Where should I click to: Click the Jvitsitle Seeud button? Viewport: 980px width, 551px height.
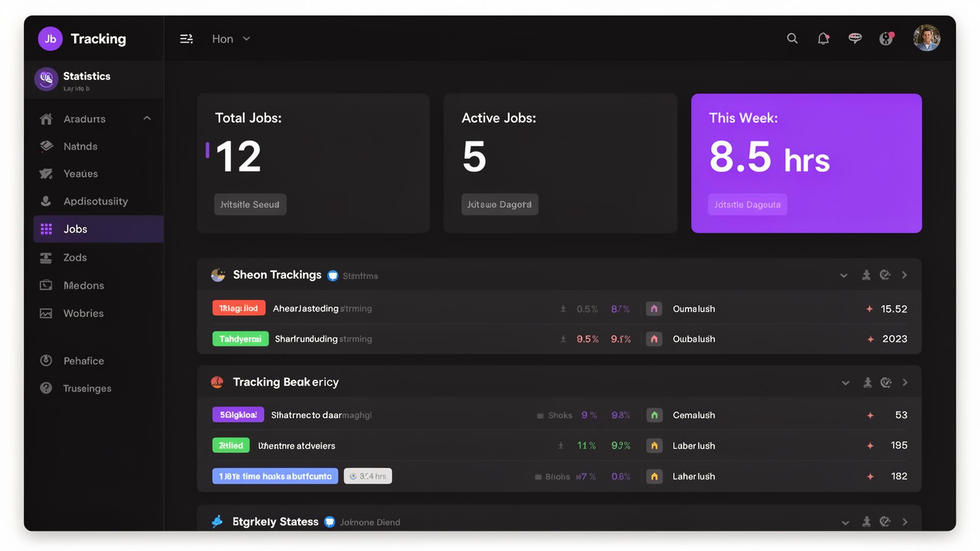tap(250, 205)
